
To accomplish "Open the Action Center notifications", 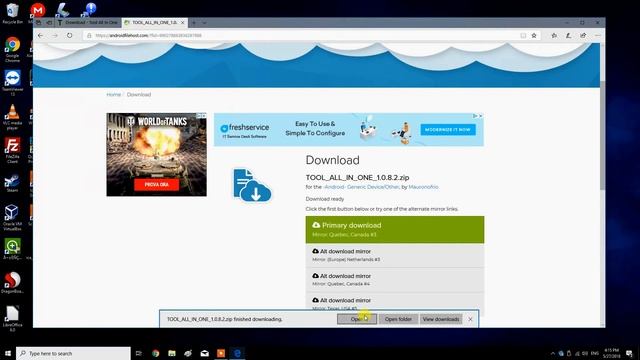I will [629, 353].
